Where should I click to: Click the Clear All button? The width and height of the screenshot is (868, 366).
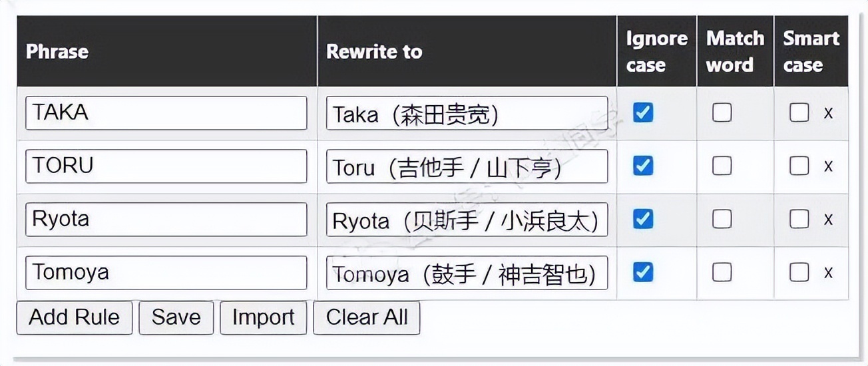click(367, 317)
